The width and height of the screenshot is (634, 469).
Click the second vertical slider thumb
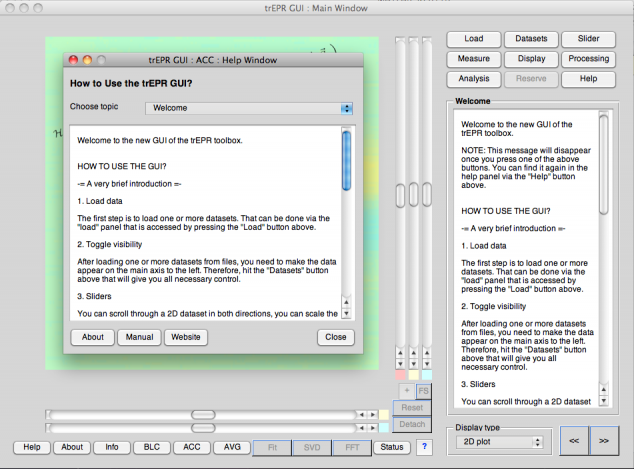pyautogui.click(x=414, y=195)
